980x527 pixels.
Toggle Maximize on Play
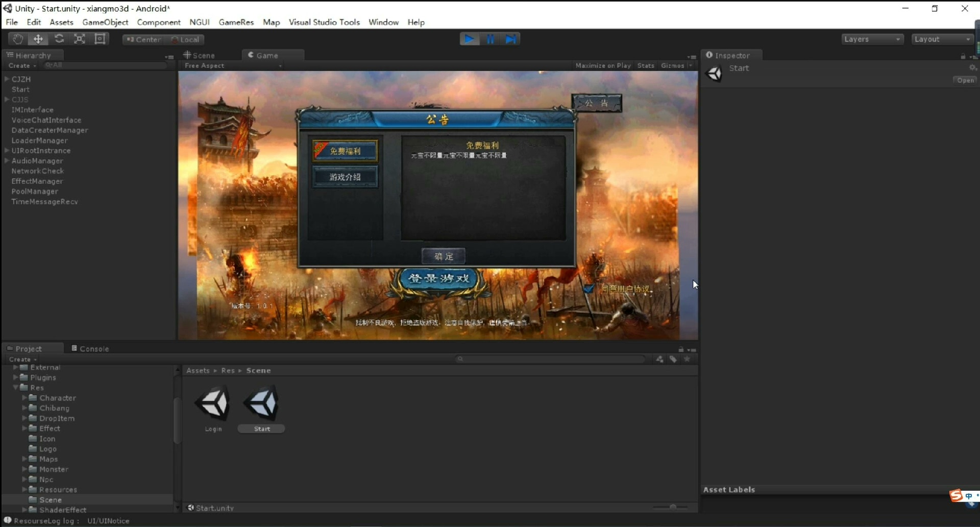603,66
